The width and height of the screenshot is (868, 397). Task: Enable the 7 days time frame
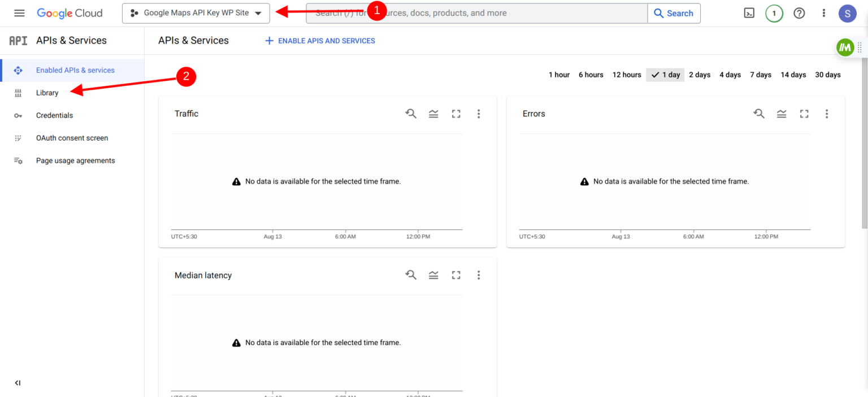760,74
